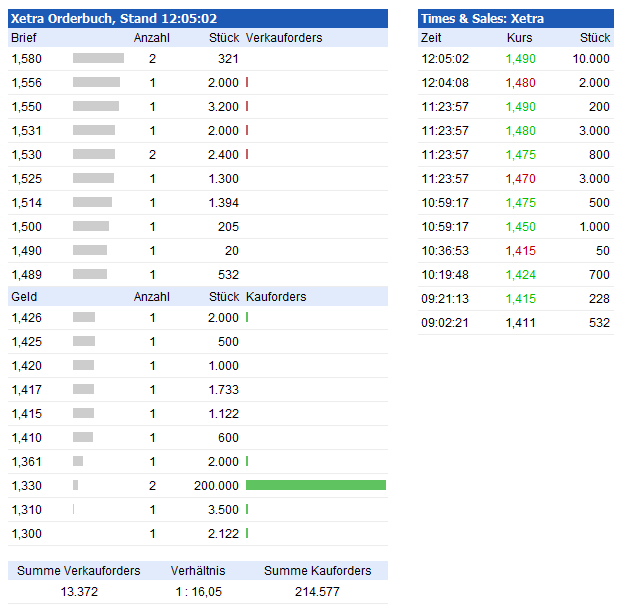Click the 12:04:08 trade time

[x=445, y=83]
